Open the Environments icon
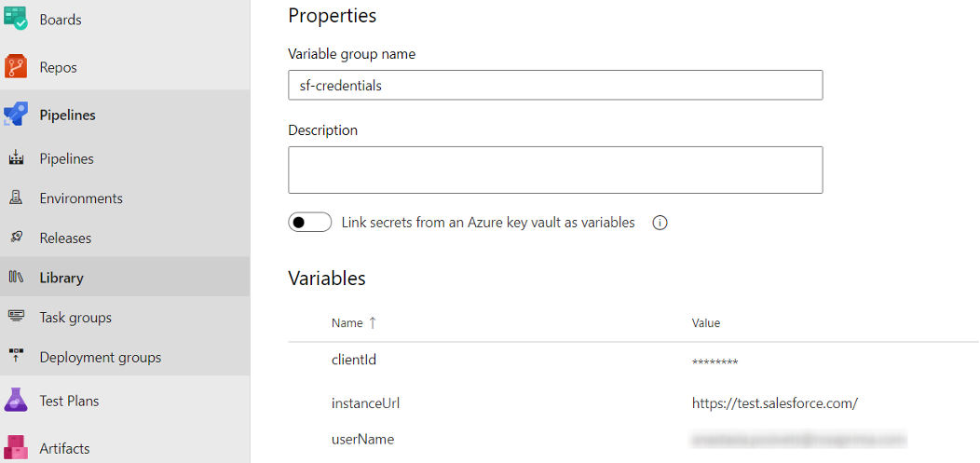 point(16,198)
